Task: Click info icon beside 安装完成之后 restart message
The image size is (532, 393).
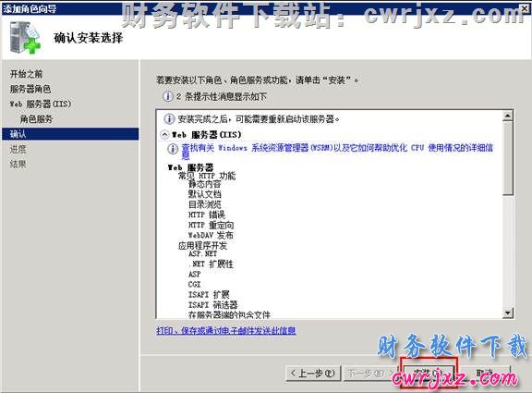Action: click(x=169, y=119)
